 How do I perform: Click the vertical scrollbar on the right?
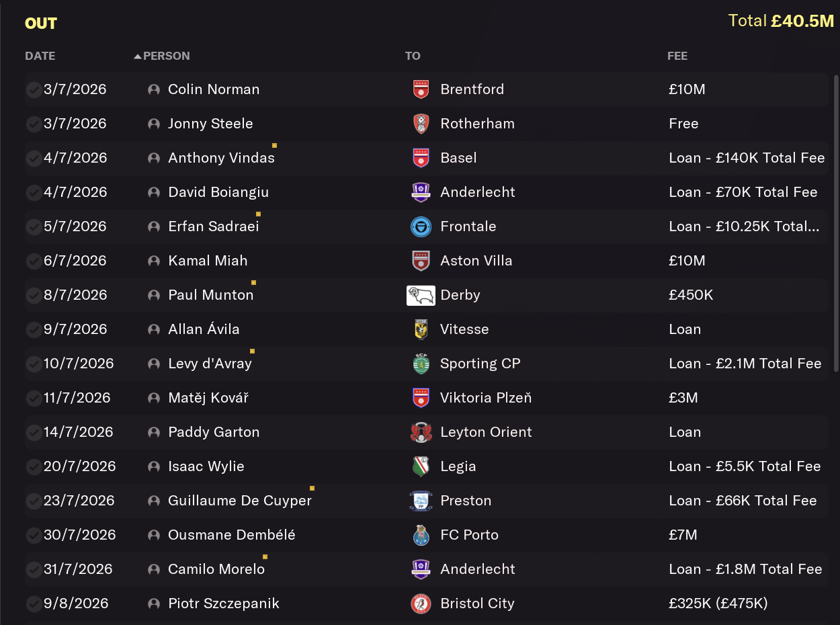(x=837, y=222)
